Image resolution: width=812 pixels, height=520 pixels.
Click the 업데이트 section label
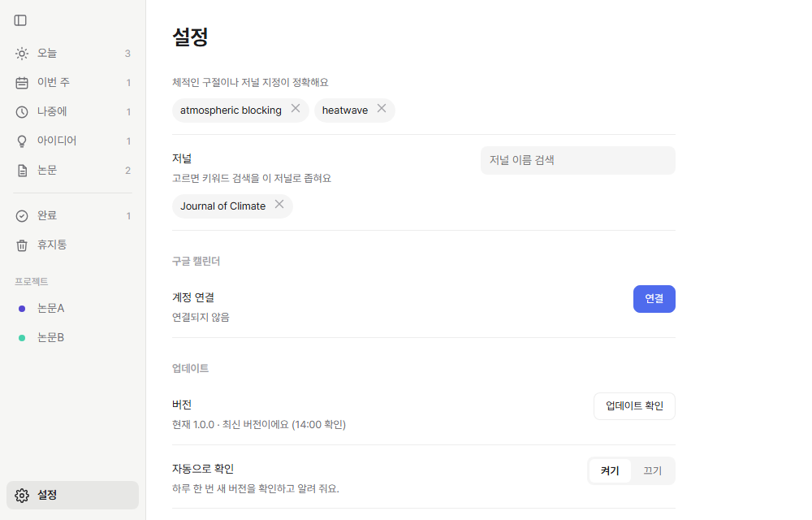(x=191, y=368)
